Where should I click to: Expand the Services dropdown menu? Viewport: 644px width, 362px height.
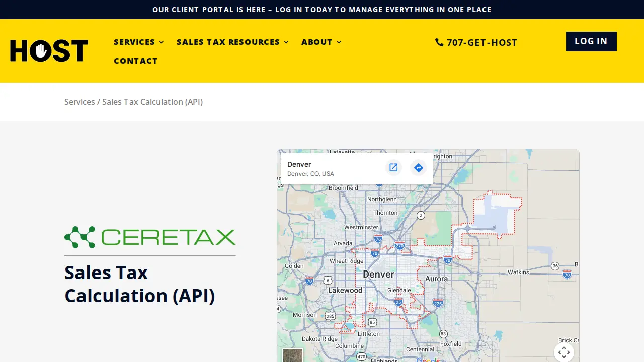[x=139, y=42]
